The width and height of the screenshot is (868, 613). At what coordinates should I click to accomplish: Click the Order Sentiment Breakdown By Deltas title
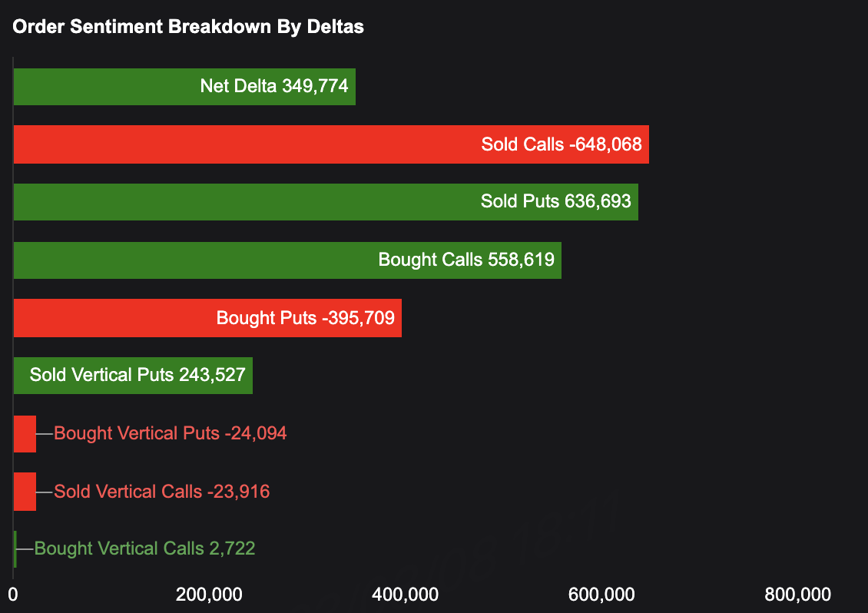point(188,27)
